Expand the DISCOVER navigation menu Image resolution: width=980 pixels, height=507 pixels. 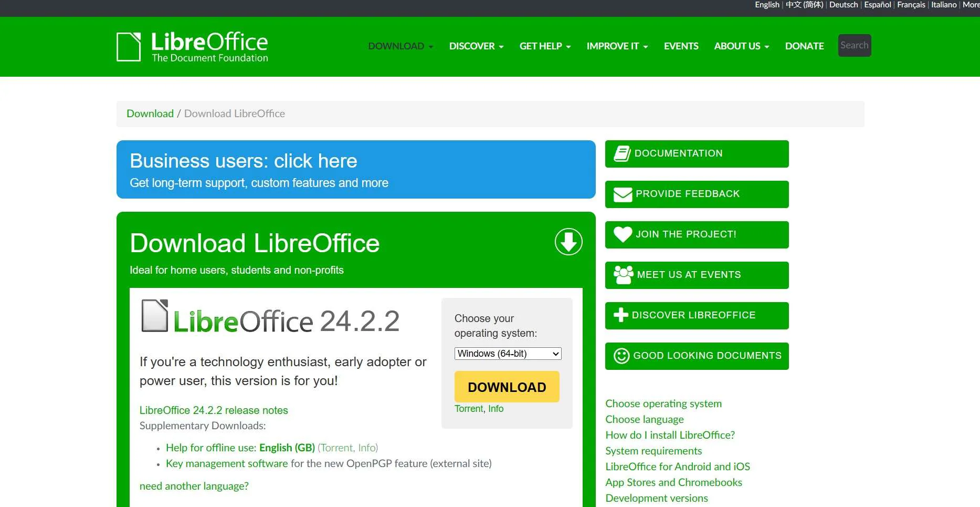[476, 46]
